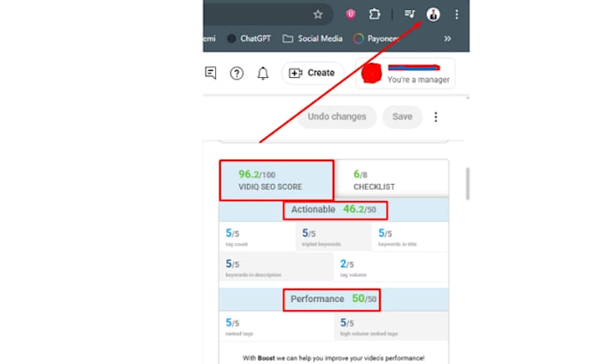Select the VIDIQ SEO SCORE tab
Image resolution: width=610 pixels, height=364 pixels.
click(276, 180)
